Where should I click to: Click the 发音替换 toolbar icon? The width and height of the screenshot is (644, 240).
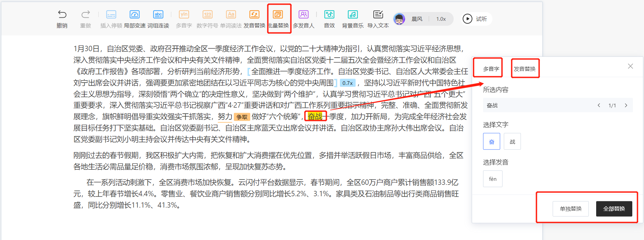254,14
